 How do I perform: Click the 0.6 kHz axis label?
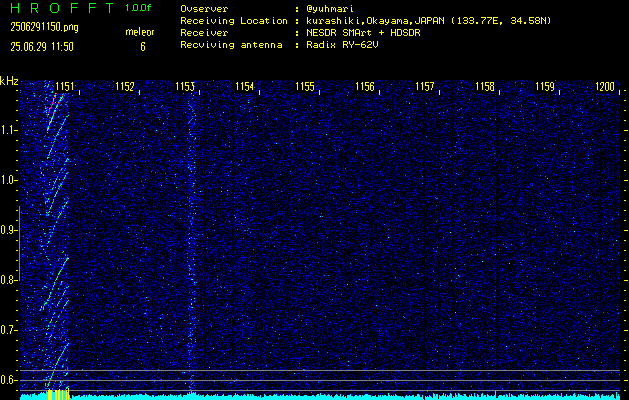pyautogui.click(x=9, y=380)
